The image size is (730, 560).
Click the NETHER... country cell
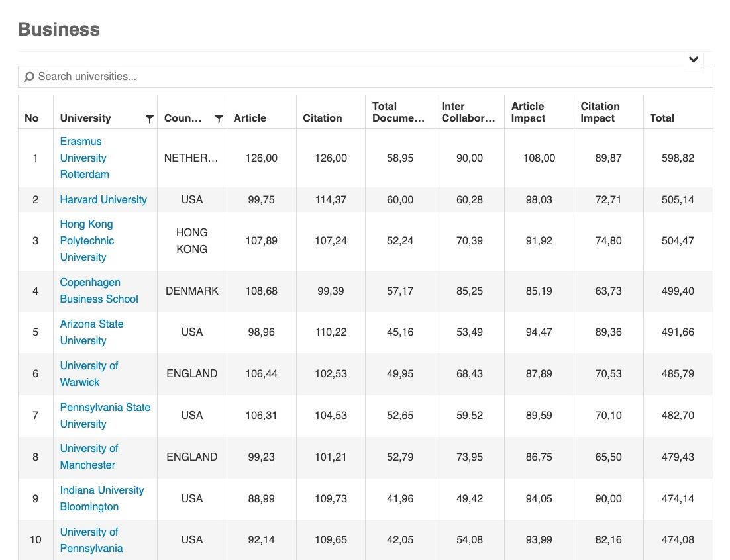(191, 158)
